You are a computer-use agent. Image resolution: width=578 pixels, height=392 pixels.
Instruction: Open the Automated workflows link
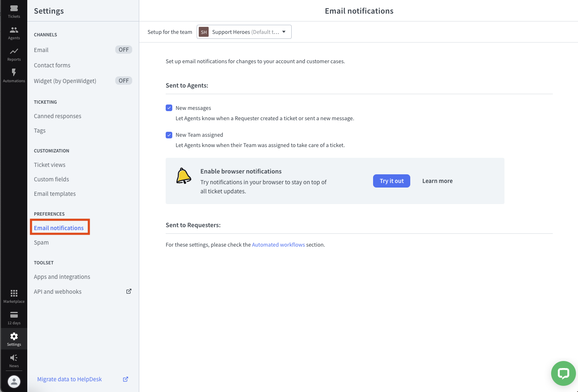pyautogui.click(x=278, y=245)
